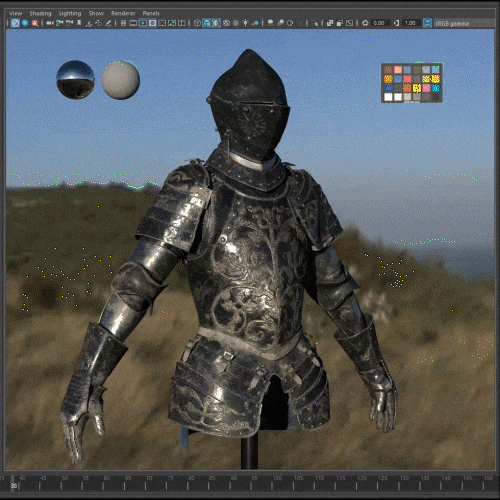Toggle viewport Shadows
The width and height of the screenshot is (500, 500).
coord(256,23)
